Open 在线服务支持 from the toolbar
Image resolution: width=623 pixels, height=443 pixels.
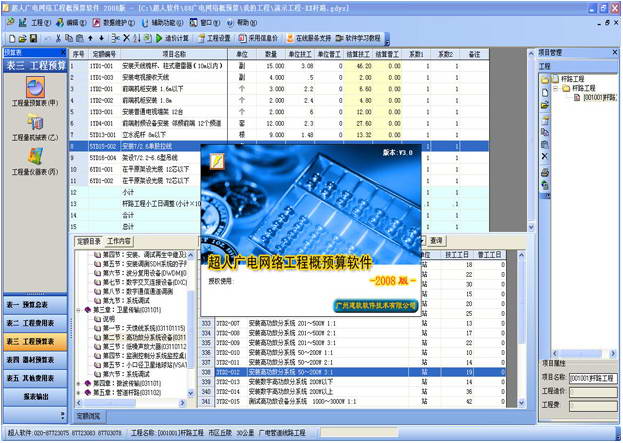pos(309,39)
